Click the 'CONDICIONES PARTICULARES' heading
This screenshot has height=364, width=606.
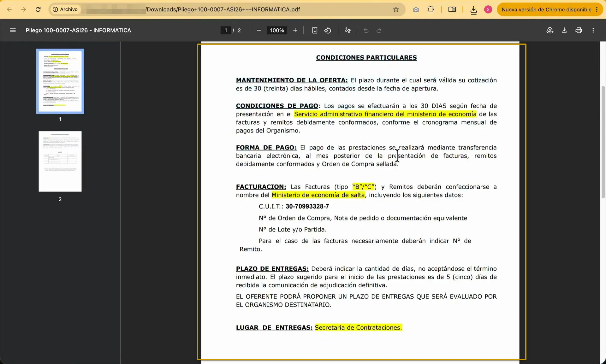coord(366,57)
